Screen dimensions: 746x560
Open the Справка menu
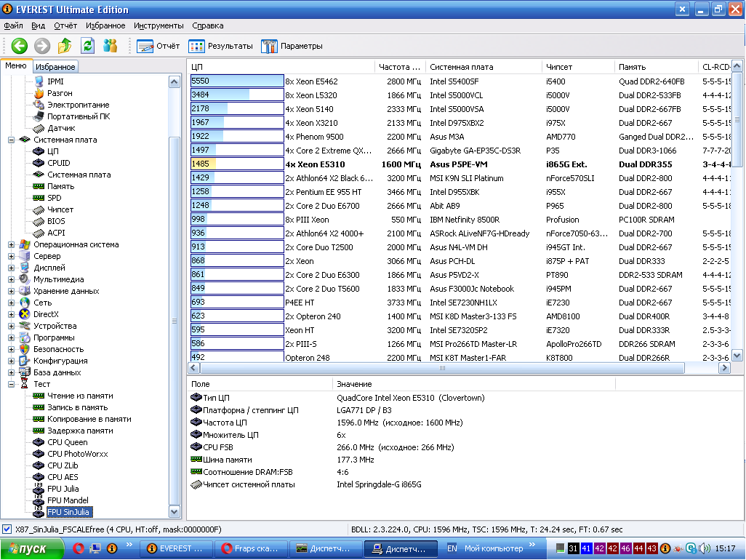[207, 25]
